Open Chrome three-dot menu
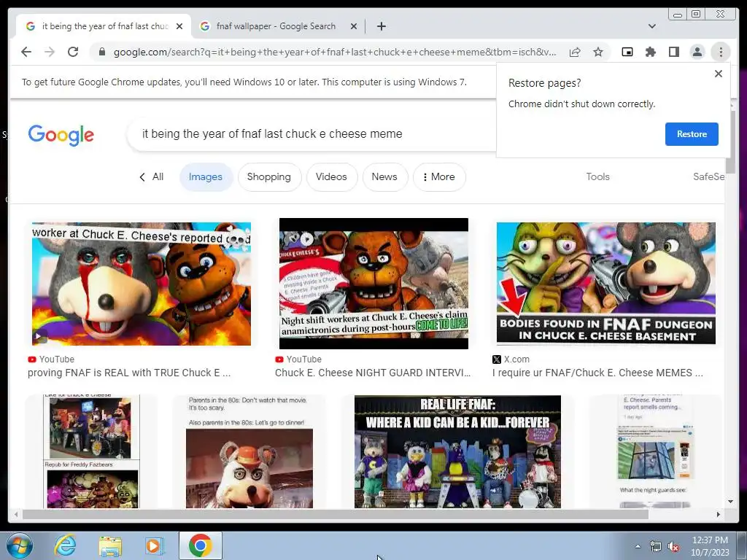This screenshot has height=560, width=747. (x=721, y=52)
